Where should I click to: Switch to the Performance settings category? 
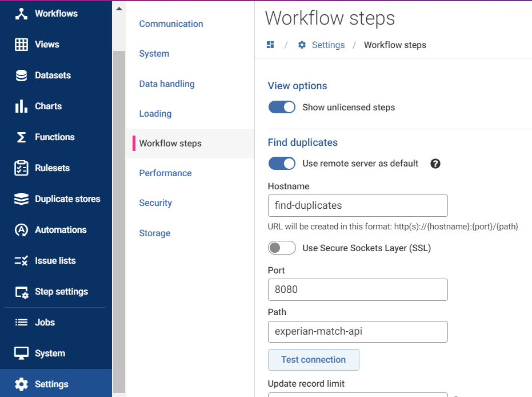(x=165, y=173)
